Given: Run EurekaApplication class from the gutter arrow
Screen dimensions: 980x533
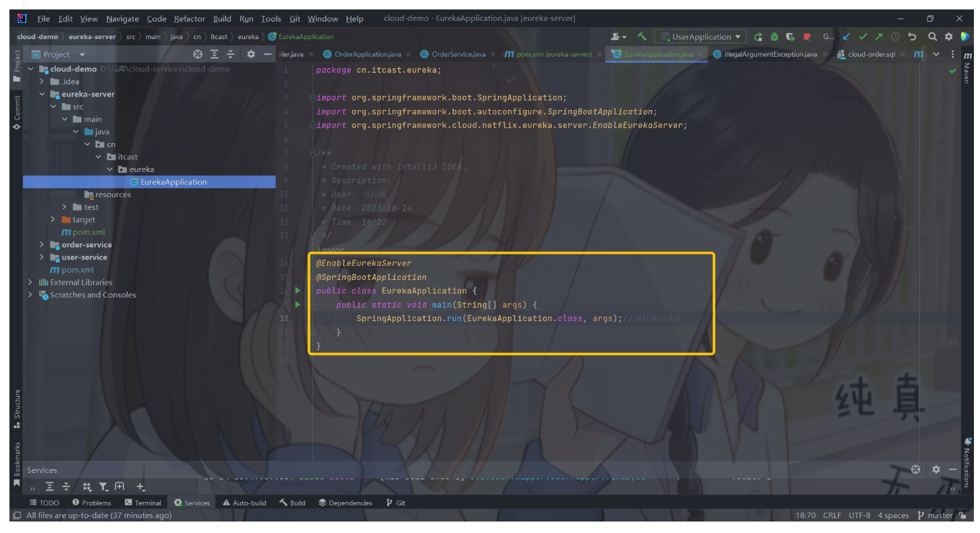Looking at the screenshot, I should coord(298,291).
